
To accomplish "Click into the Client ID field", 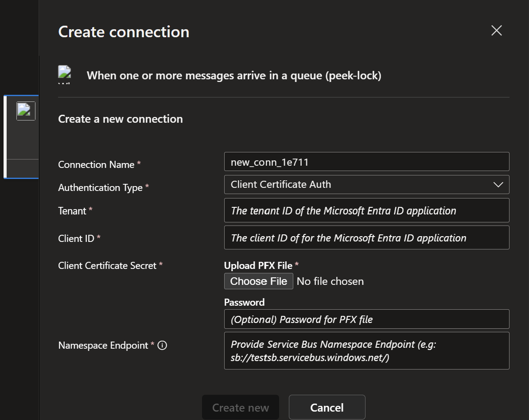I will tap(366, 237).
